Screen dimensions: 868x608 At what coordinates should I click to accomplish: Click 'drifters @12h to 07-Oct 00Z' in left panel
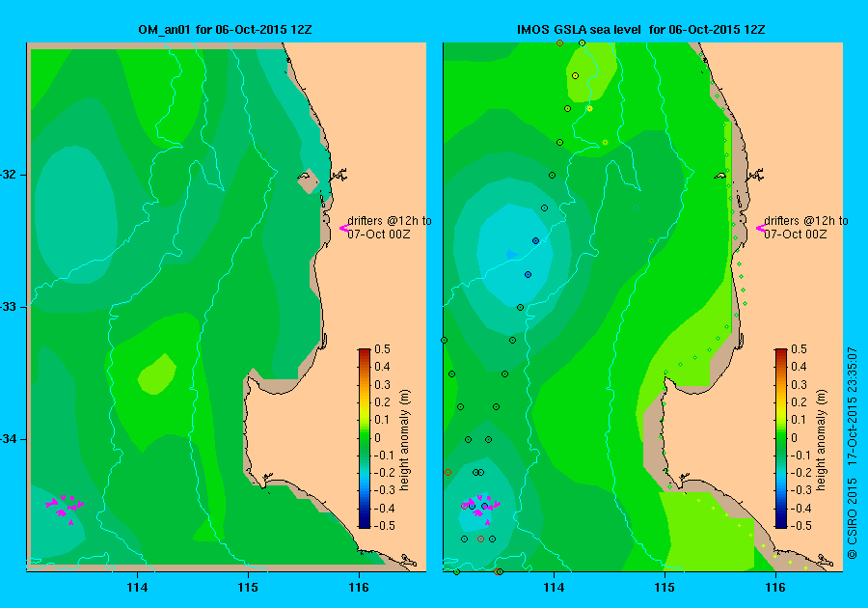click(390, 228)
